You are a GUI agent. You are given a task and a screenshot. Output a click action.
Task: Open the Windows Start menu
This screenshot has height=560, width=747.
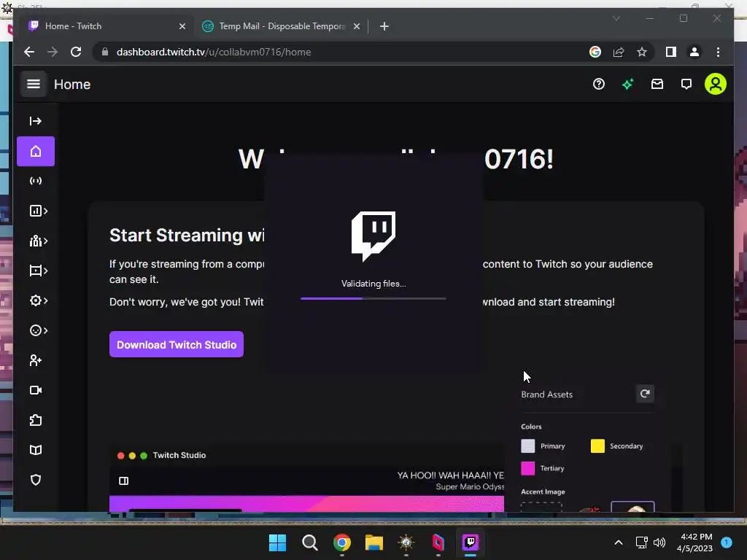click(x=277, y=542)
